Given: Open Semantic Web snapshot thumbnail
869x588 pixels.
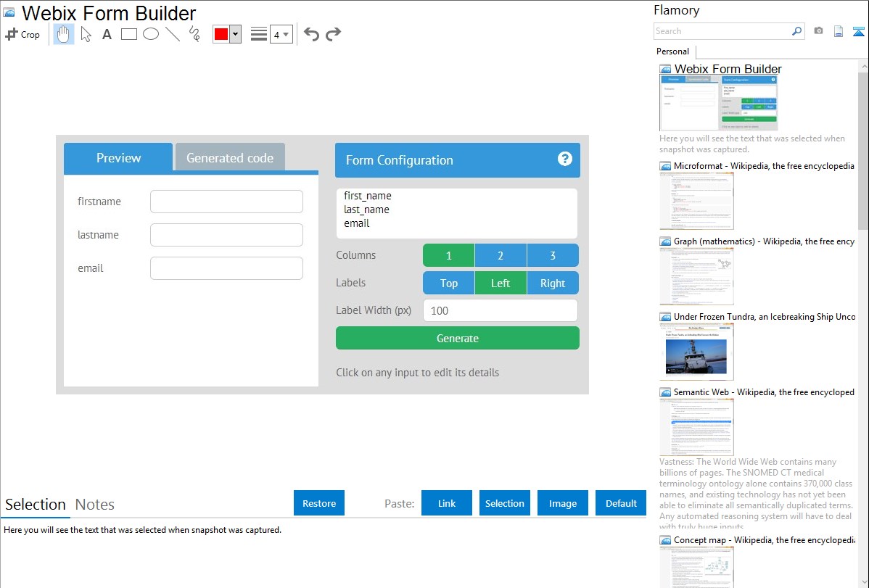Looking at the screenshot, I should pyautogui.click(x=696, y=427).
